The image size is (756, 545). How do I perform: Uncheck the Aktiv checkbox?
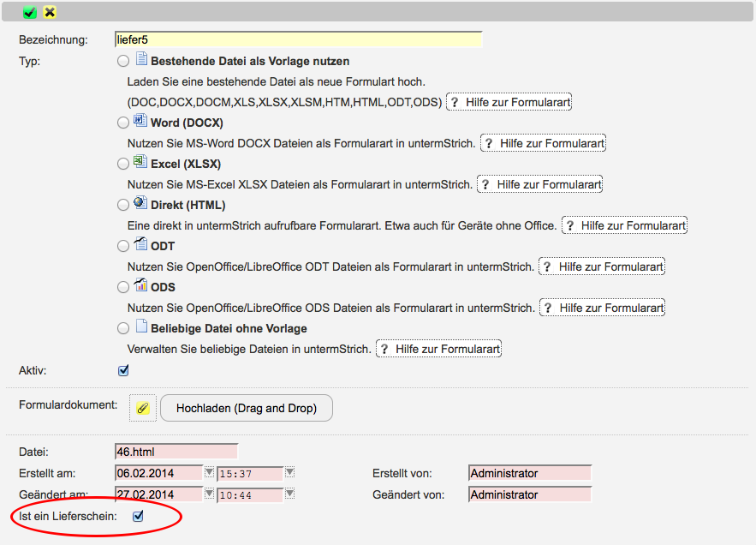point(123,370)
